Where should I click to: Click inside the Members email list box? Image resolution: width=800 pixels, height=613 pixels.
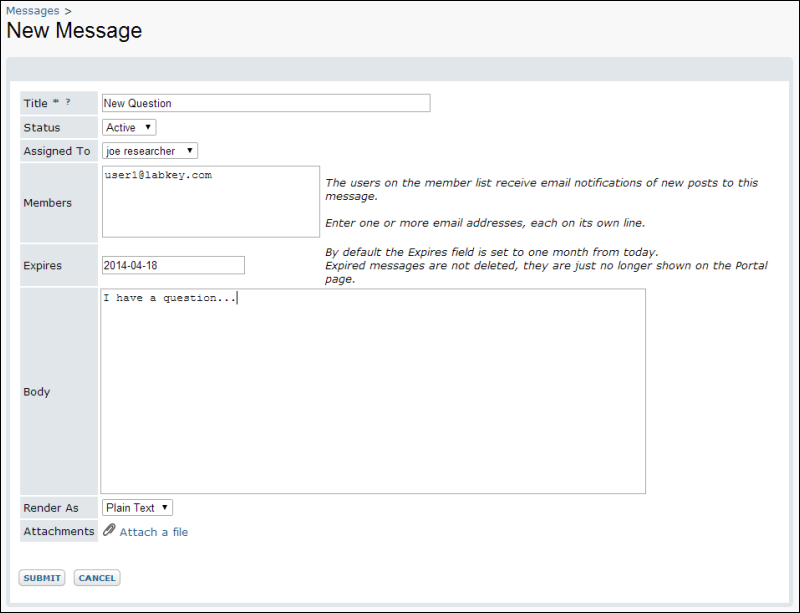(x=211, y=202)
